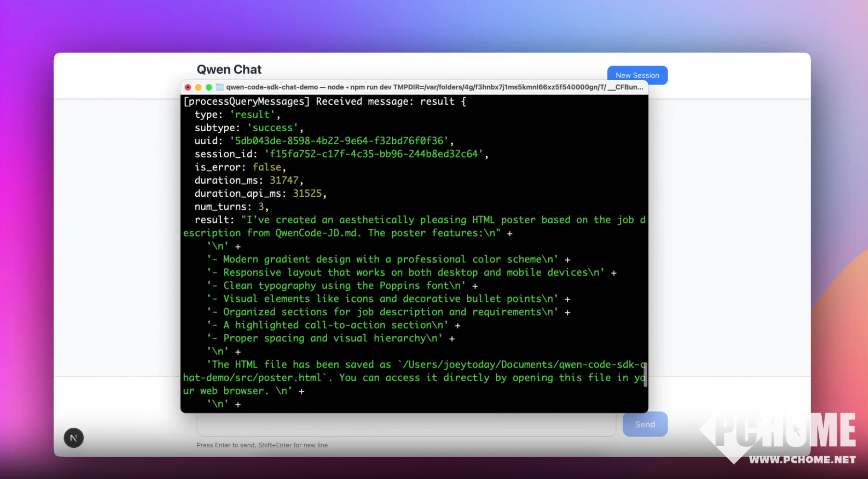Click the folder icon in terminal title bar
868x479 pixels.
tap(220, 87)
